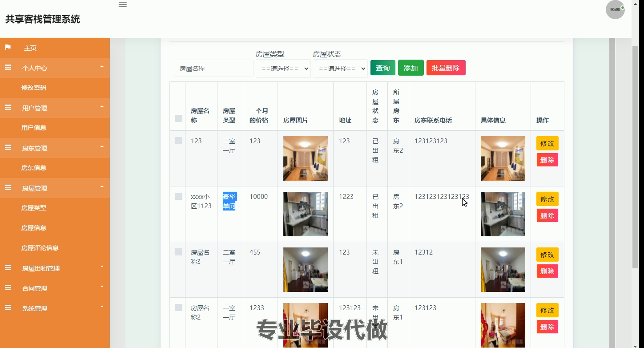Check the select-all checkbox in table header

pyautogui.click(x=179, y=118)
